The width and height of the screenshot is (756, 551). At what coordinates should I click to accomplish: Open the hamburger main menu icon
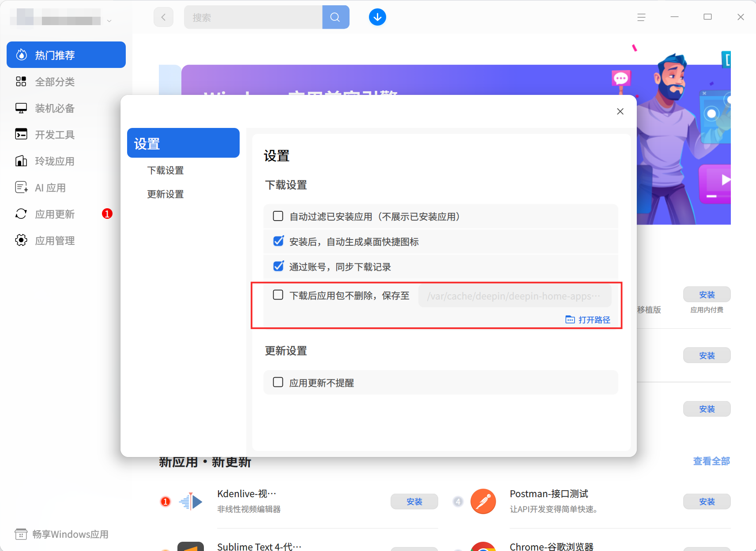pyautogui.click(x=641, y=17)
